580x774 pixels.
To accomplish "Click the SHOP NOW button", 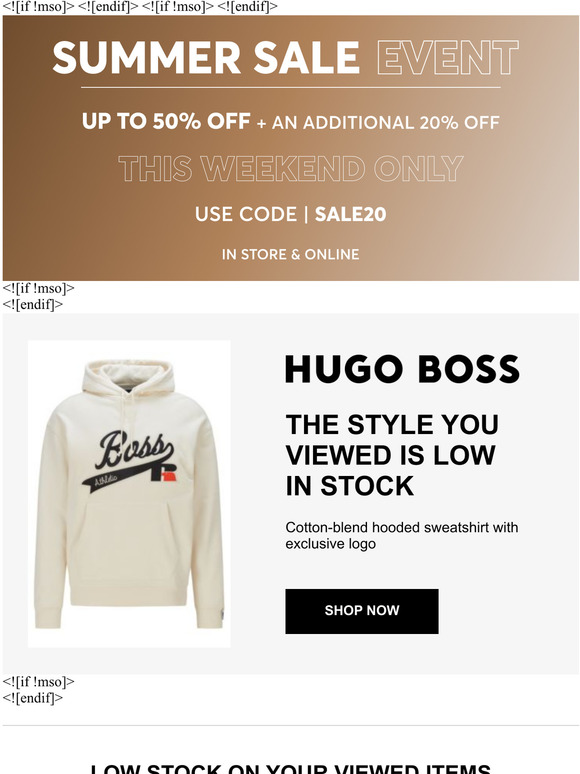I will point(361,611).
